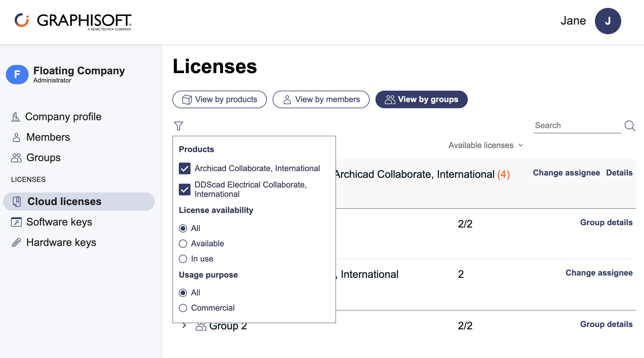Image resolution: width=644 pixels, height=358 pixels.
Task: Click the Hardware keys icon
Action: 16,242
